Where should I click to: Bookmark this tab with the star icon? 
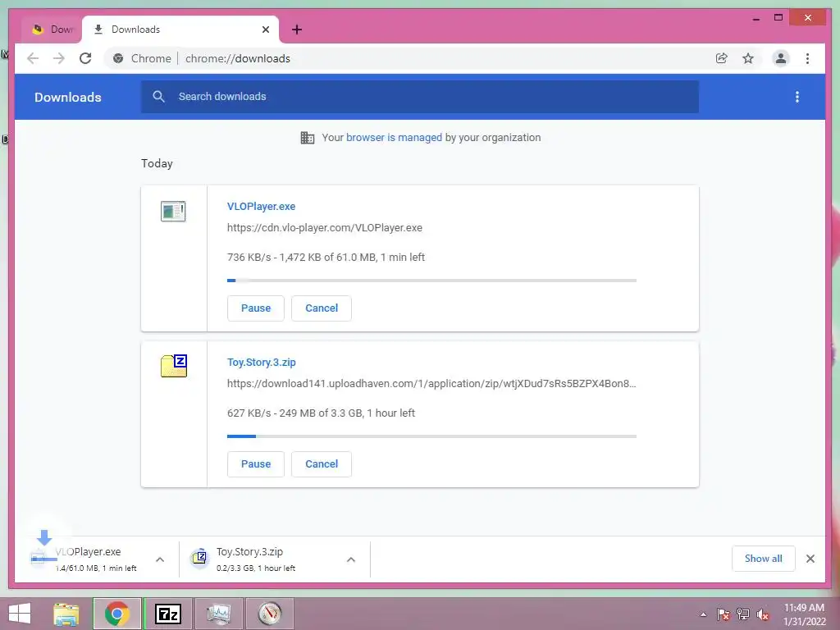(748, 58)
